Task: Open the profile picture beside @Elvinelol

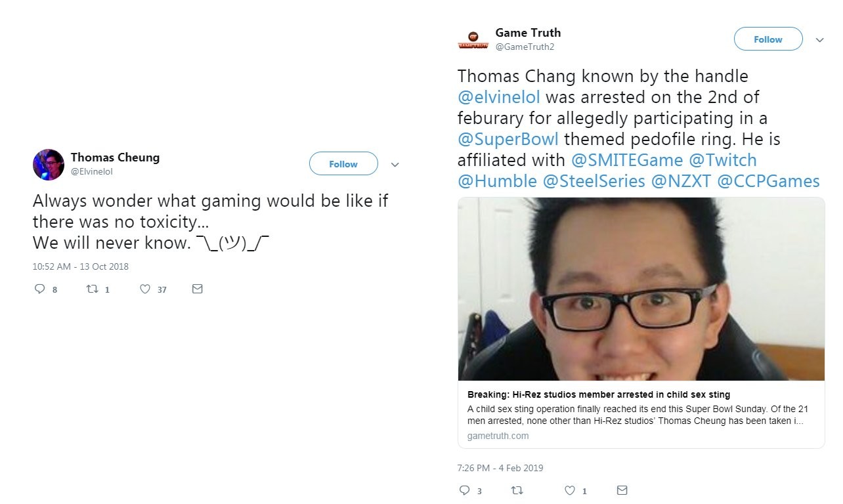Action: pyautogui.click(x=49, y=164)
